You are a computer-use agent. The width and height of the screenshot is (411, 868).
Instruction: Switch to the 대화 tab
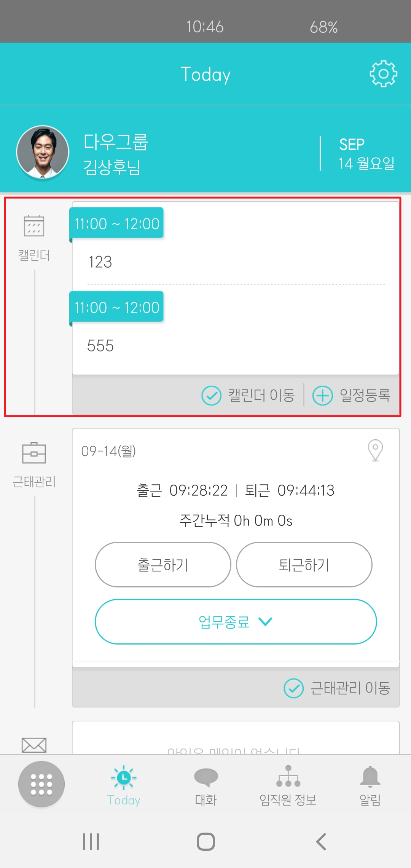click(206, 785)
